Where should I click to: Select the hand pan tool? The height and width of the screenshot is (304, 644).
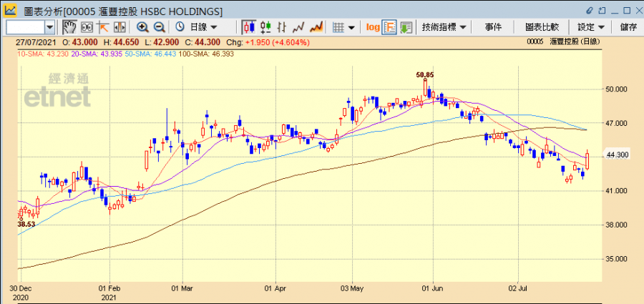69,27
